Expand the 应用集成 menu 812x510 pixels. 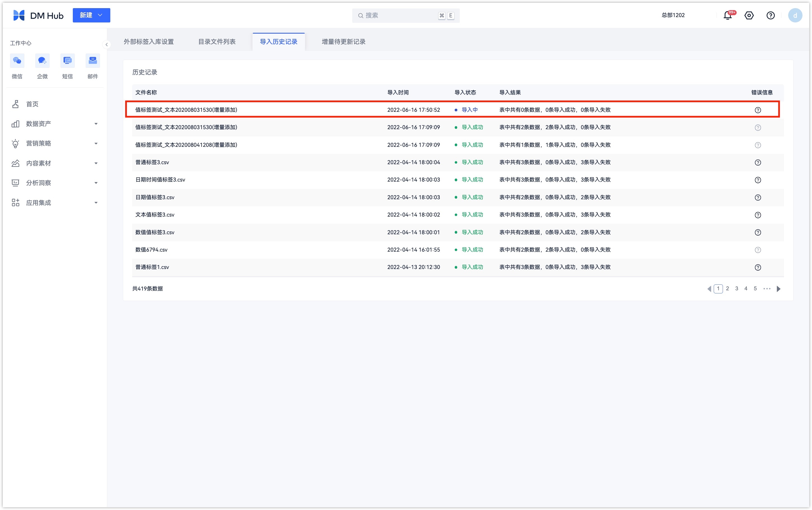tap(55, 203)
